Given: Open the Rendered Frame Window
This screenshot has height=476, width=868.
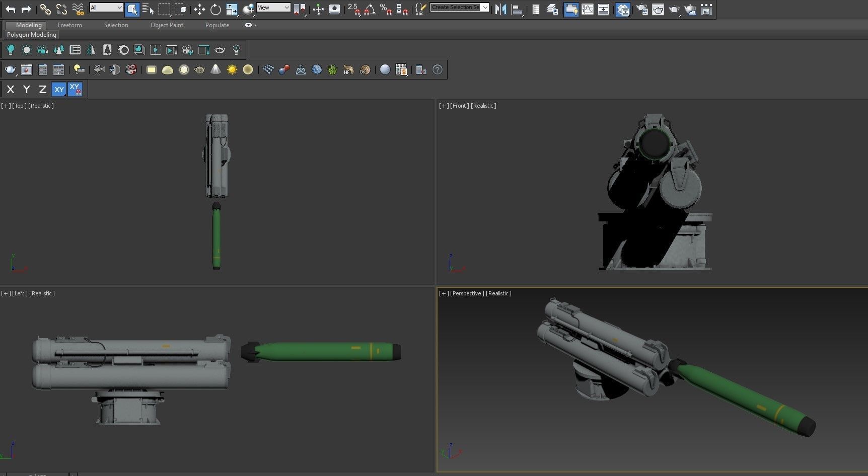Looking at the screenshot, I should pyautogui.click(x=658, y=9).
